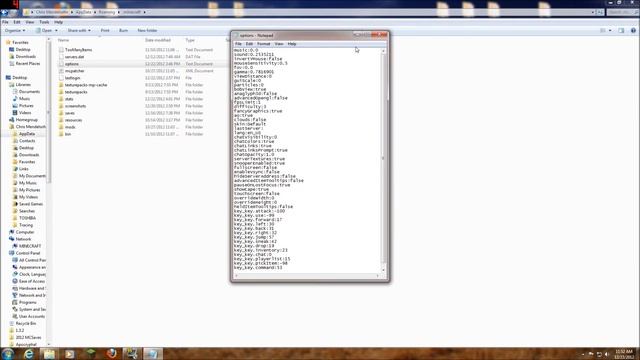Viewport: 640px width, 360px height.
Task: Click the AppData breadcrumb in address bar
Action: click(x=84, y=12)
